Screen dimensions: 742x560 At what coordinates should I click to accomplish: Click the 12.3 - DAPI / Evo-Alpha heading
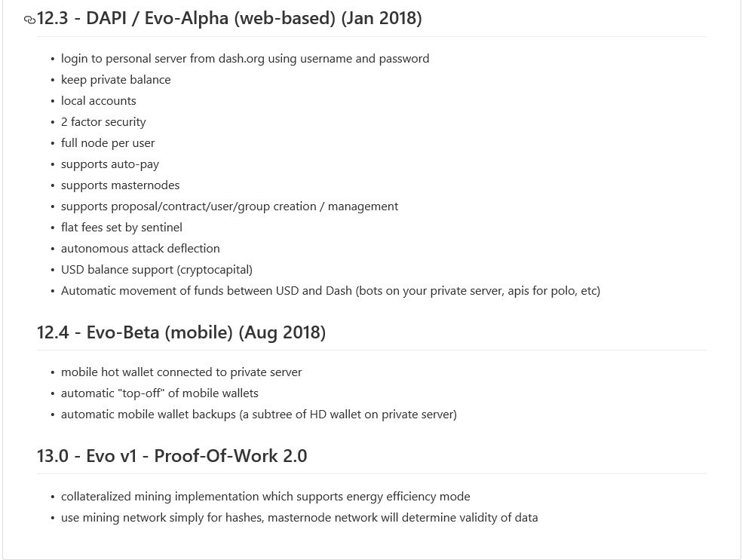click(229, 18)
